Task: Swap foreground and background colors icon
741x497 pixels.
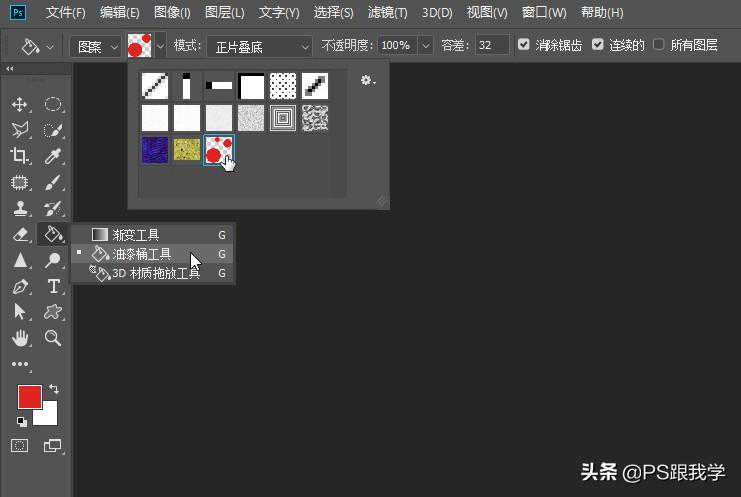Action: [x=53, y=388]
